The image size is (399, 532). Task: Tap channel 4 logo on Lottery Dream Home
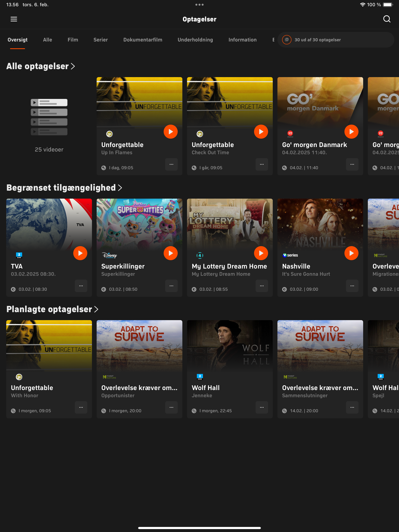200,255
